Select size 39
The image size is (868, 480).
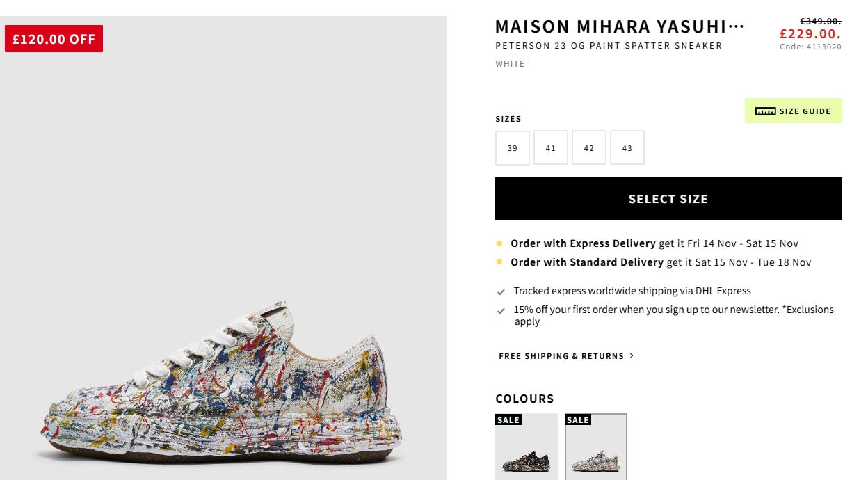[x=513, y=148]
